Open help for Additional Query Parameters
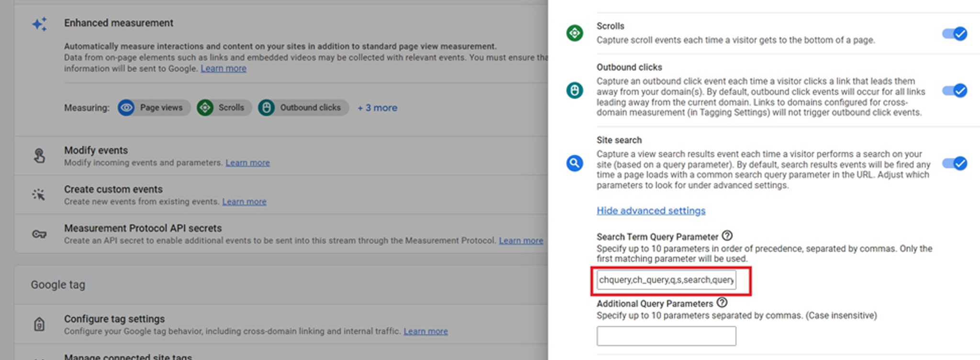This screenshot has height=360, width=980. [x=722, y=303]
